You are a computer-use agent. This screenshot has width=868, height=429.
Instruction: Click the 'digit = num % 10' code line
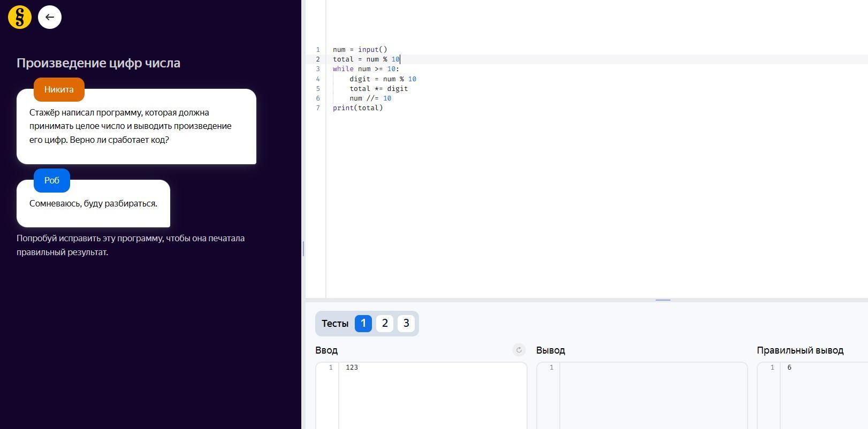(383, 79)
